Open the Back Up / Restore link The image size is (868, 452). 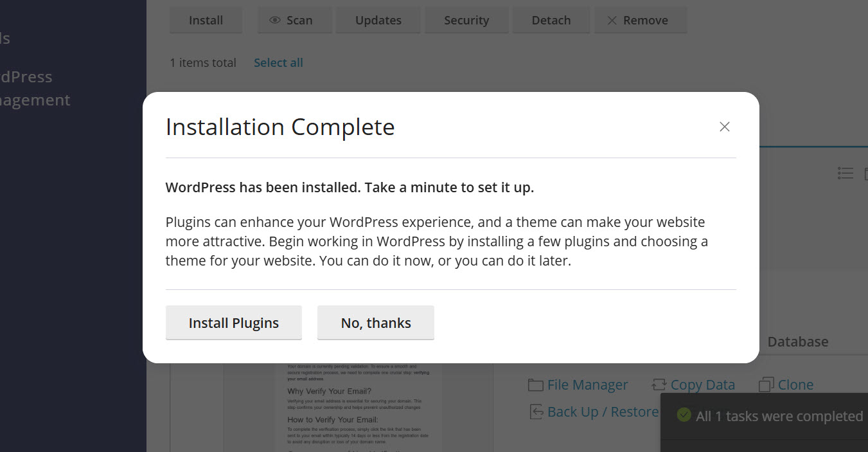(x=603, y=411)
